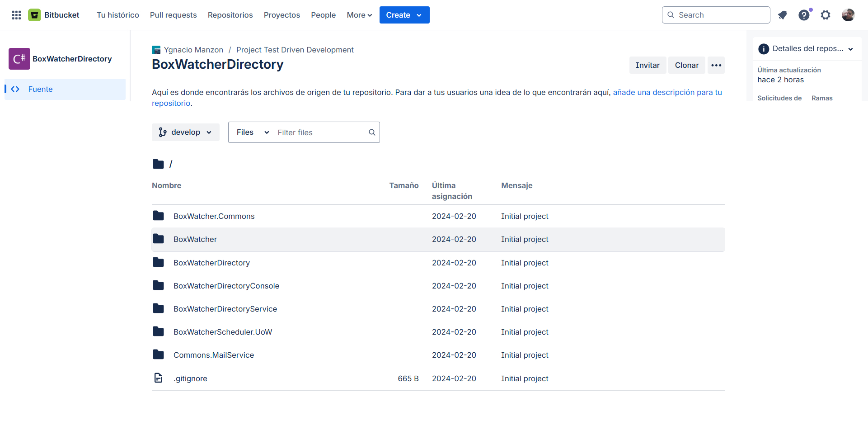
Task: Click the Clonar button
Action: (686, 65)
